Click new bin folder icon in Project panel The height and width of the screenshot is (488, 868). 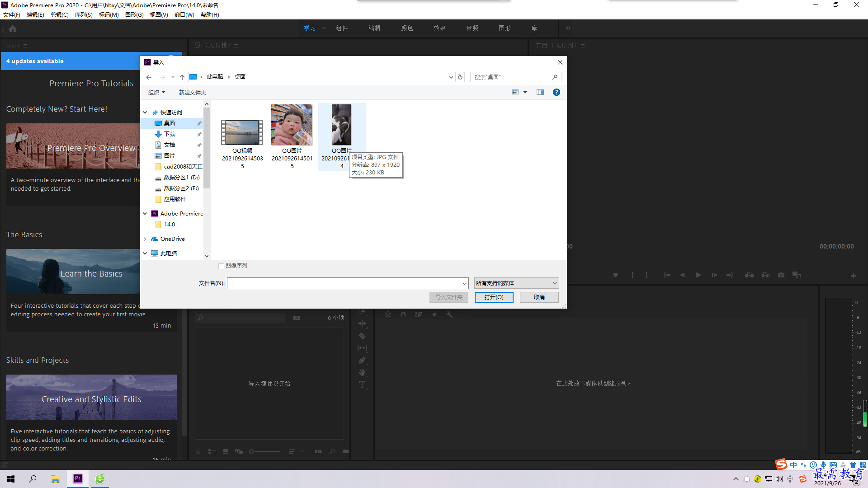[345, 451]
